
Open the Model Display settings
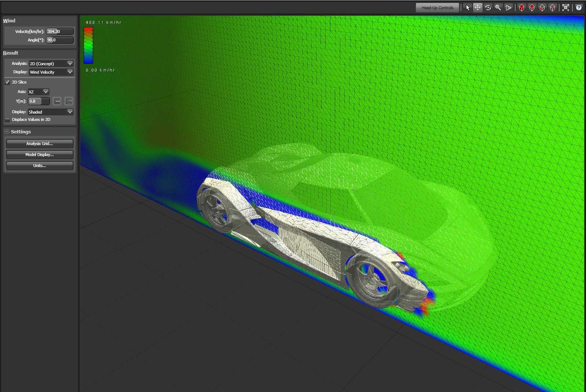tap(40, 155)
